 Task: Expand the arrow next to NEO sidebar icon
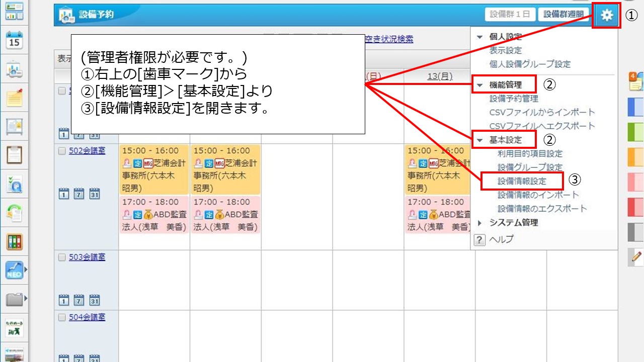tap(26, 270)
